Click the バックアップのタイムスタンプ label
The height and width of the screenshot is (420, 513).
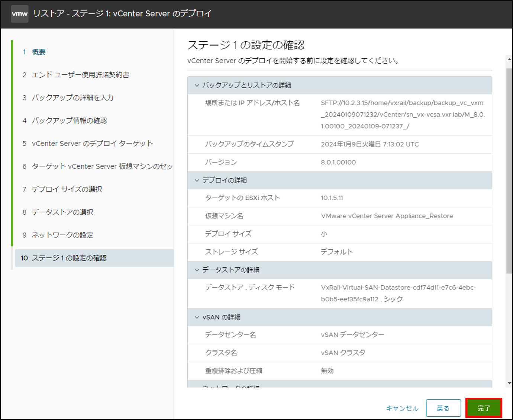click(249, 144)
